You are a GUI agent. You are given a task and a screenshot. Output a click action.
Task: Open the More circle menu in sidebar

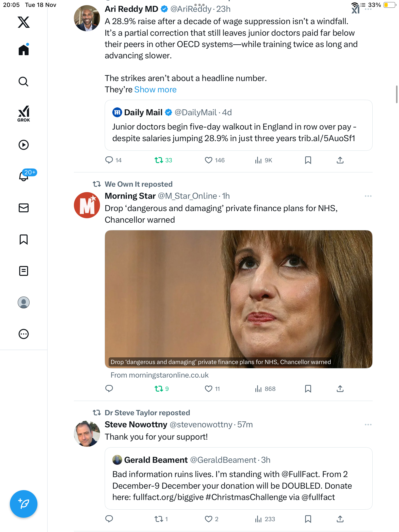click(24, 334)
